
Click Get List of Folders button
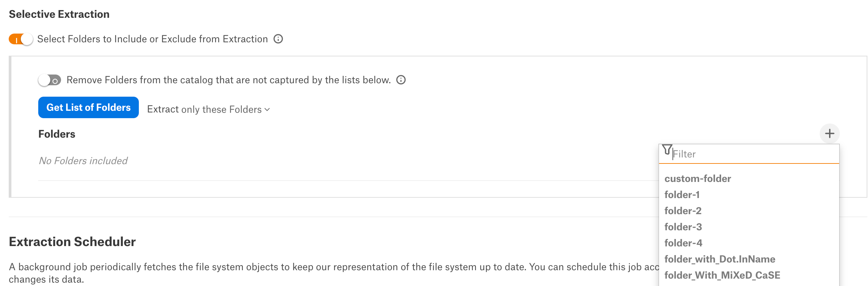click(x=88, y=107)
